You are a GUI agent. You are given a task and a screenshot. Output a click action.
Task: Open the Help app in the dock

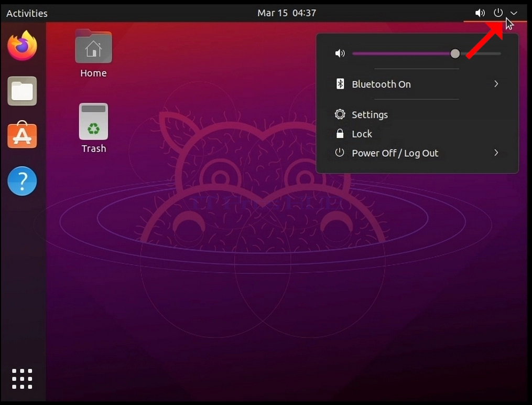click(22, 181)
